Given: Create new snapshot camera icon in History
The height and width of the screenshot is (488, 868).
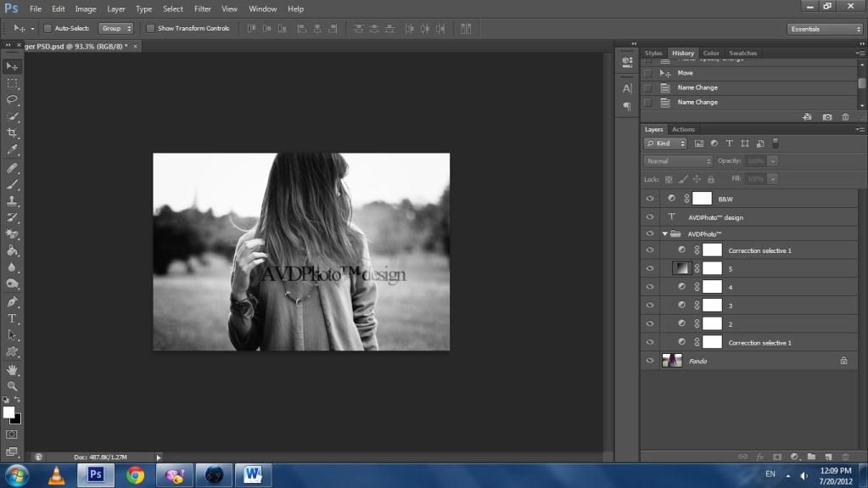Looking at the screenshot, I should tap(827, 117).
